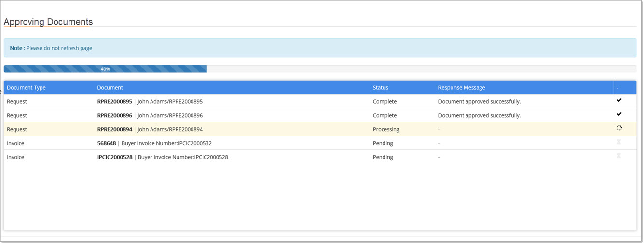Click the 'Please do not refresh page' note
This screenshot has width=644, height=244.
click(x=59, y=48)
